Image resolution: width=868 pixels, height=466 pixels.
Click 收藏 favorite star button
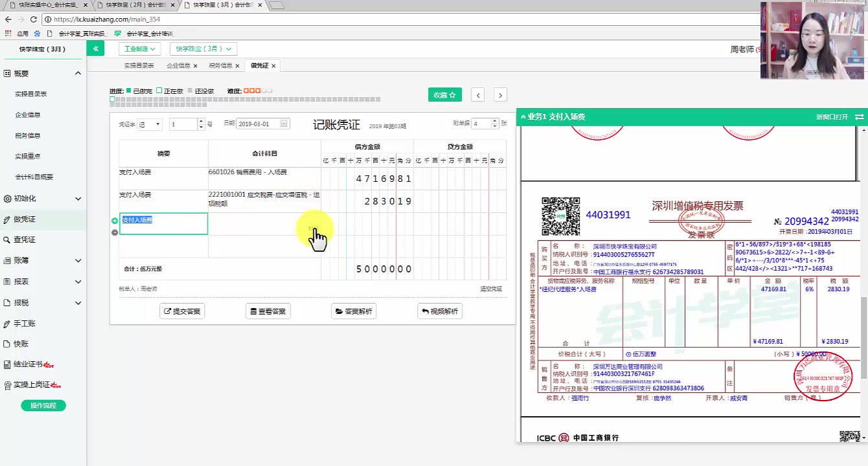click(444, 94)
